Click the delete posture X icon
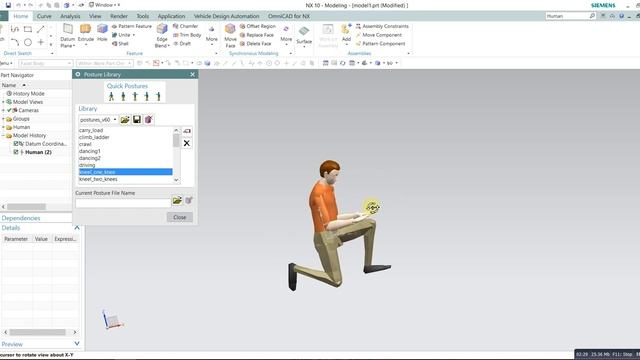Screen dimensions: 640x360 click(x=187, y=143)
